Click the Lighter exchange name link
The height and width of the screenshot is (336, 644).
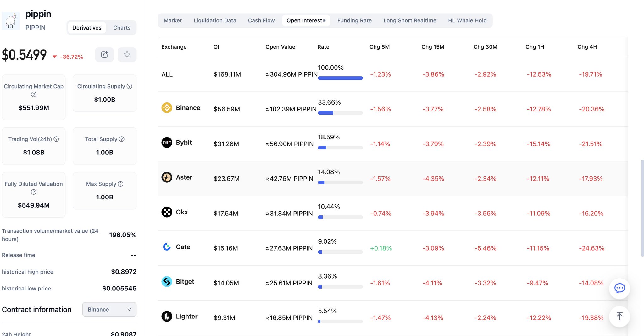pos(187,316)
